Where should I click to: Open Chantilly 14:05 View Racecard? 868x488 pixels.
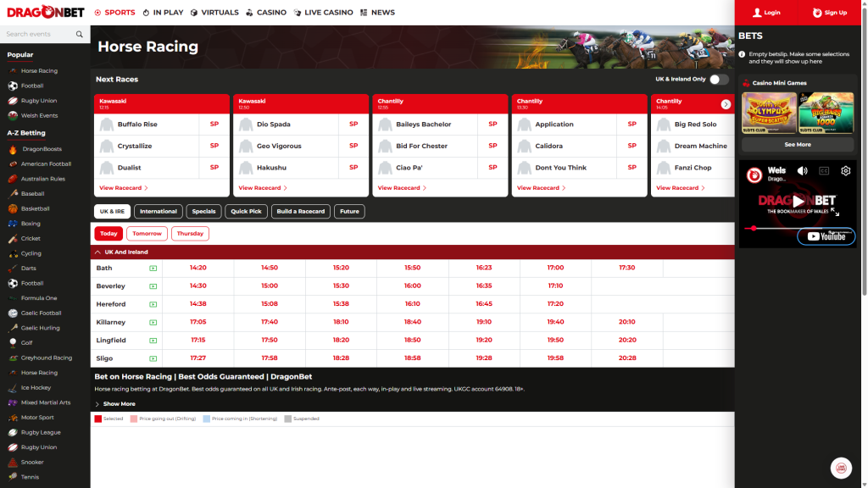tap(681, 188)
